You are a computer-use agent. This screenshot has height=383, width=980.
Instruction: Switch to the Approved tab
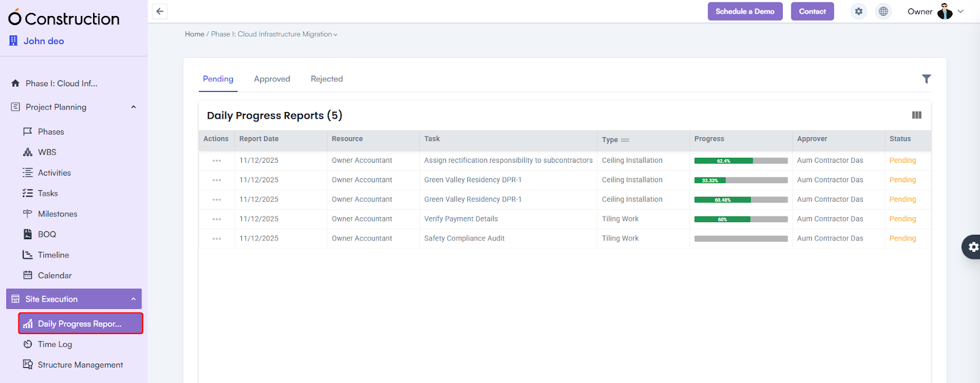pyautogui.click(x=272, y=79)
